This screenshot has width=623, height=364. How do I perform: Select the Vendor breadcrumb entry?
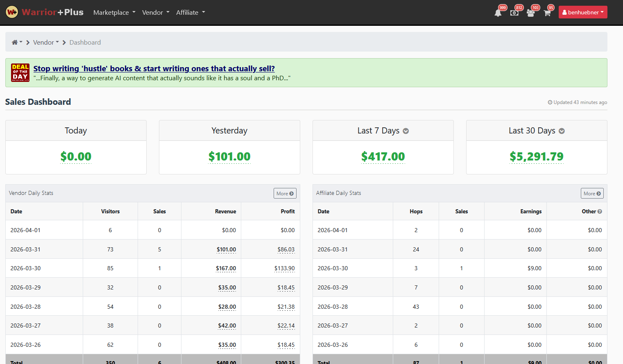[43, 42]
